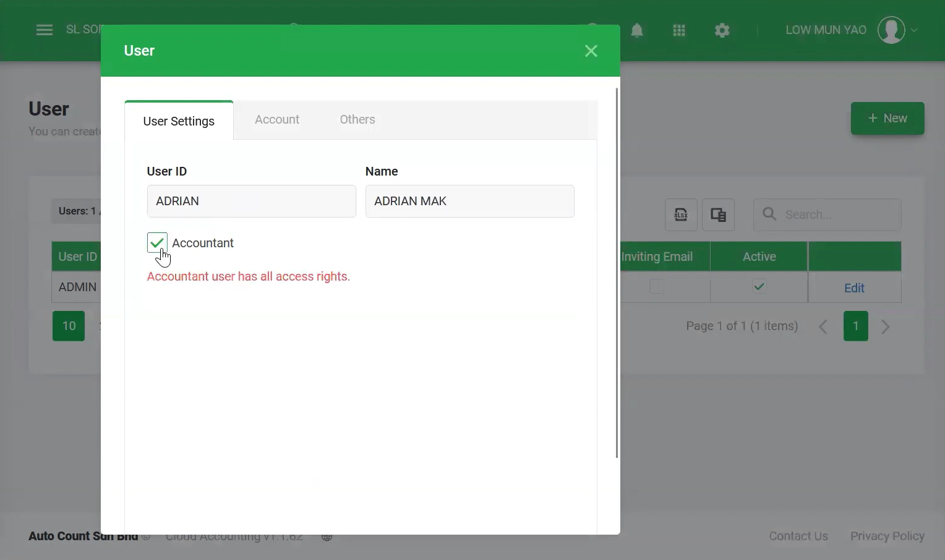Click the ADMIN cell in user table
945x560 pixels.
[77, 287]
